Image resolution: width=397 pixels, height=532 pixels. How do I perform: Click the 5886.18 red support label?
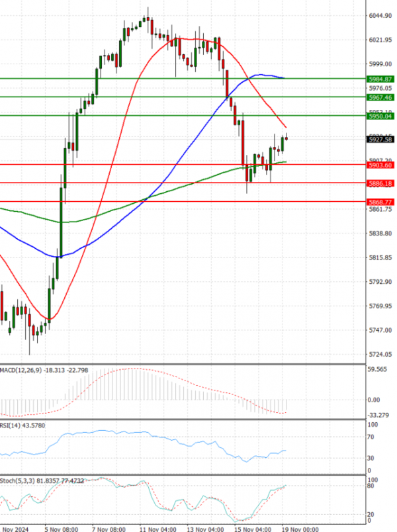coord(380,183)
